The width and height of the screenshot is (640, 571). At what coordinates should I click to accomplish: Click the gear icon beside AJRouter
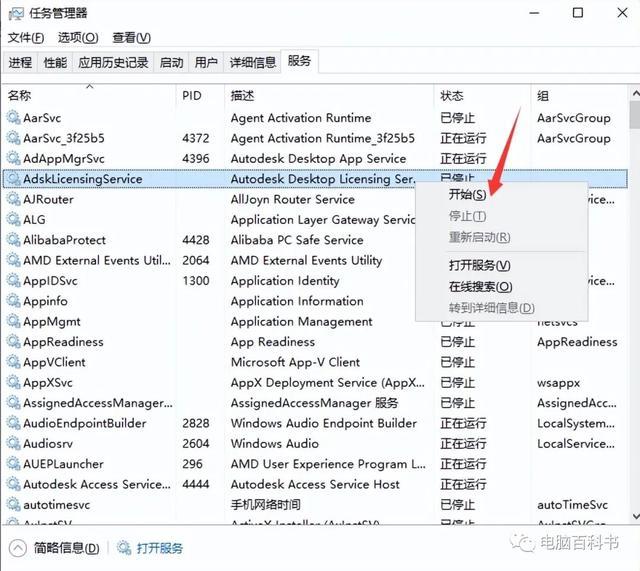click(13, 199)
